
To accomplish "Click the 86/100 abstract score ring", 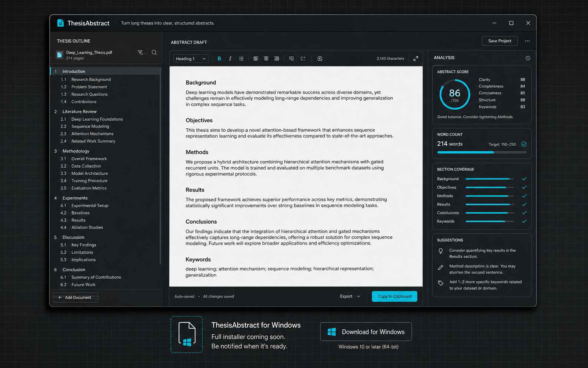I will click(455, 95).
